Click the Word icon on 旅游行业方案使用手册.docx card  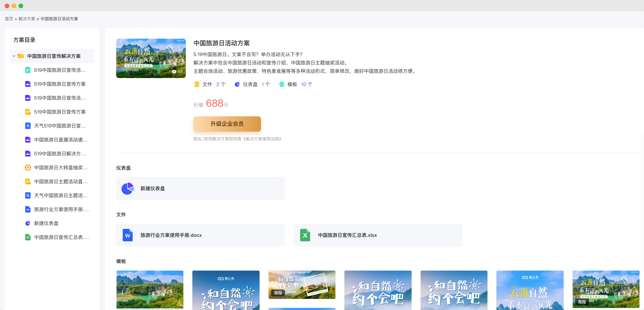pyautogui.click(x=128, y=235)
